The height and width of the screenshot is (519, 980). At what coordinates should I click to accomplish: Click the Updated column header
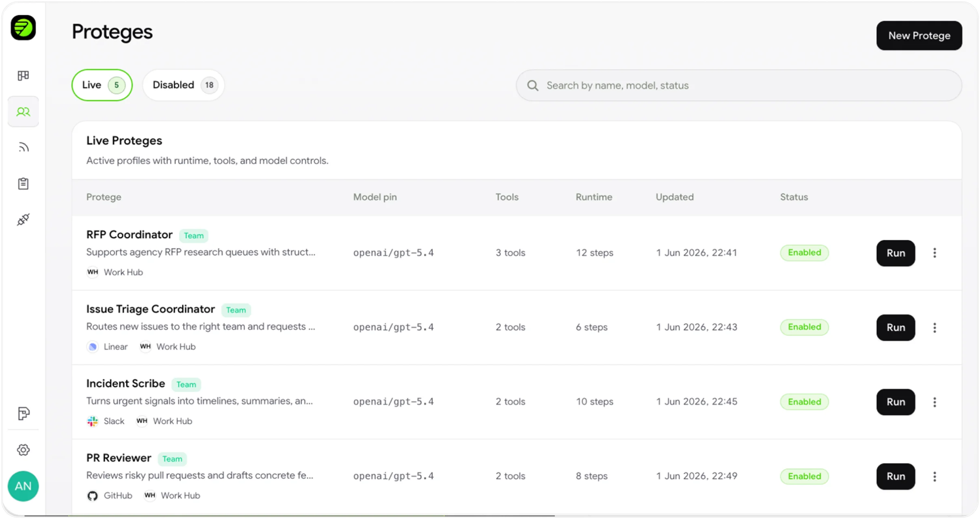(x=674, y=197)
